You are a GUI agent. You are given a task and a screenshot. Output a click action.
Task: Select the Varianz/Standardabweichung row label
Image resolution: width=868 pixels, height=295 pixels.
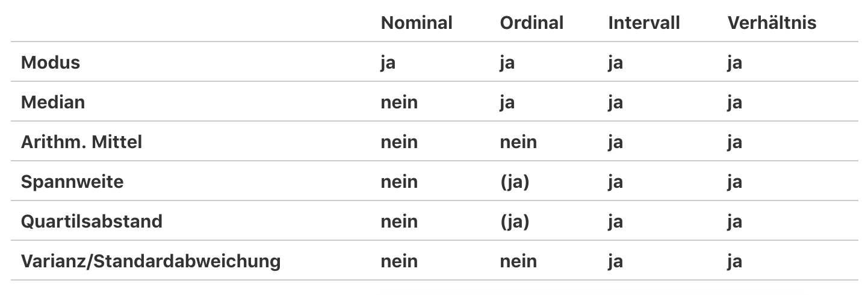[150, 261]
